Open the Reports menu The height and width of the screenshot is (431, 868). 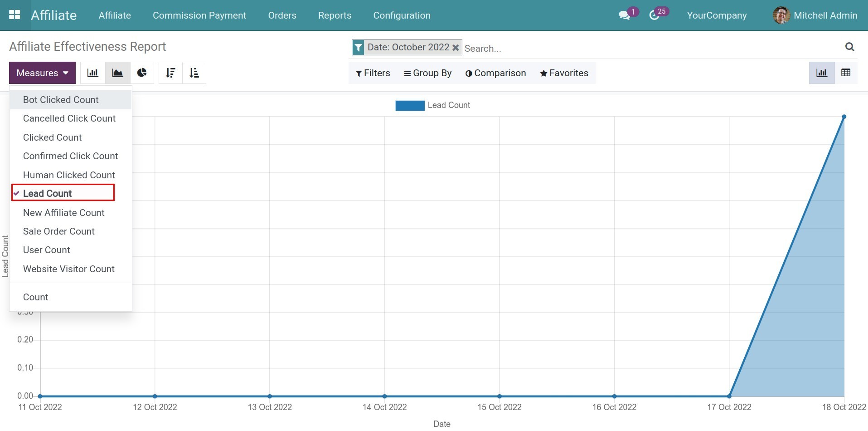[335, 15]
